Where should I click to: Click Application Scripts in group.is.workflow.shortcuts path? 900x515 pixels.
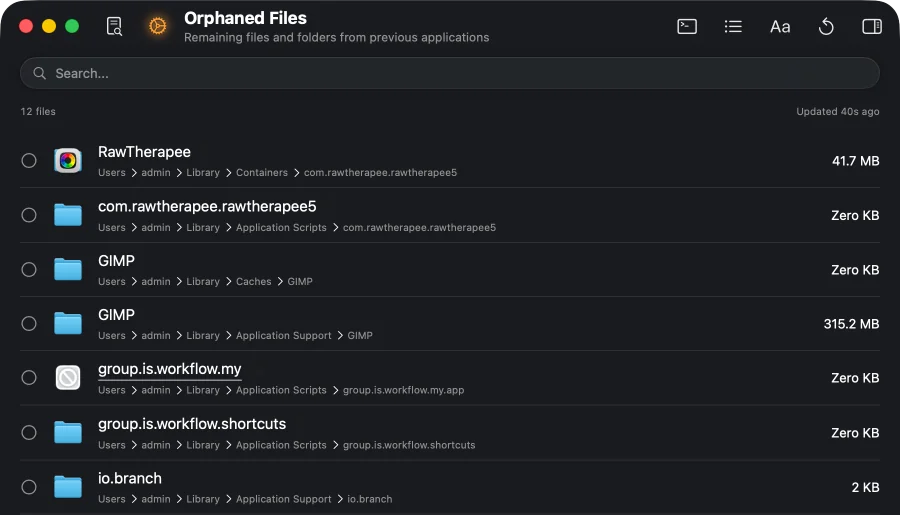click(x=281, y=445)
